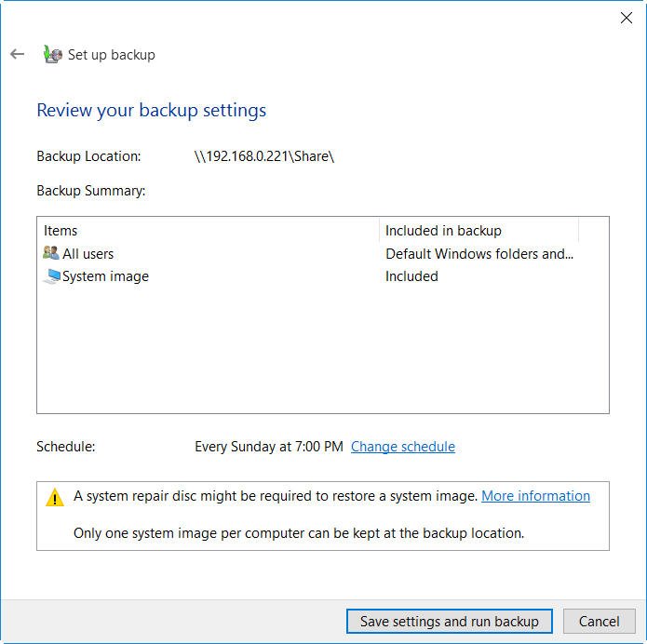Click the \\192.168.0.221\Share\ backup location path
The height and width of the screenshot is (644, 647).
(x=264, y=156)
